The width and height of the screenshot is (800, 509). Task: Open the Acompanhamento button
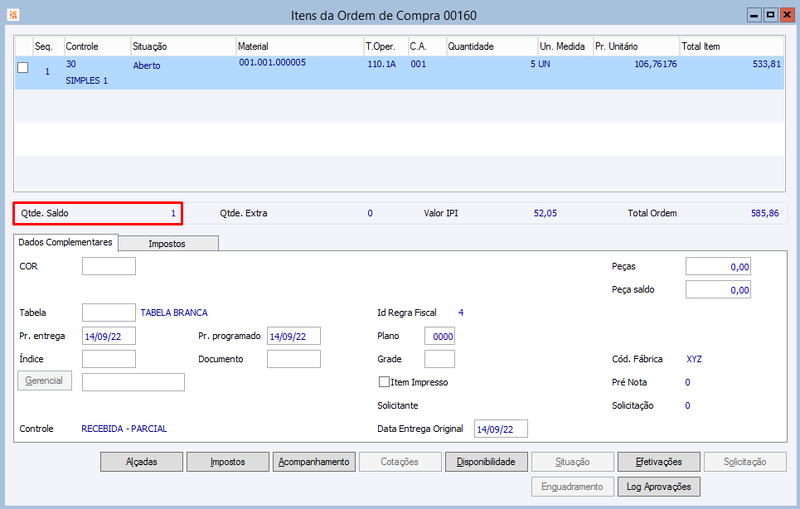(314, 462)
